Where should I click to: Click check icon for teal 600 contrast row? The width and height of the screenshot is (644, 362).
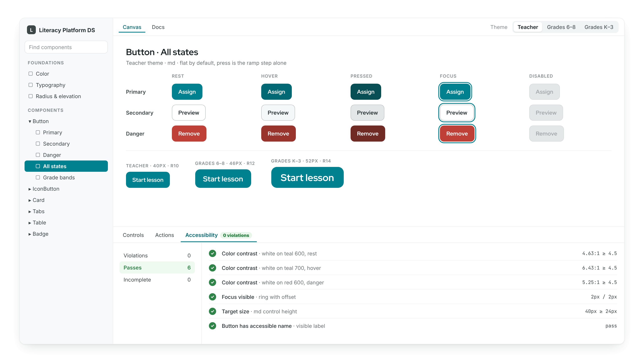pos(213,253)
